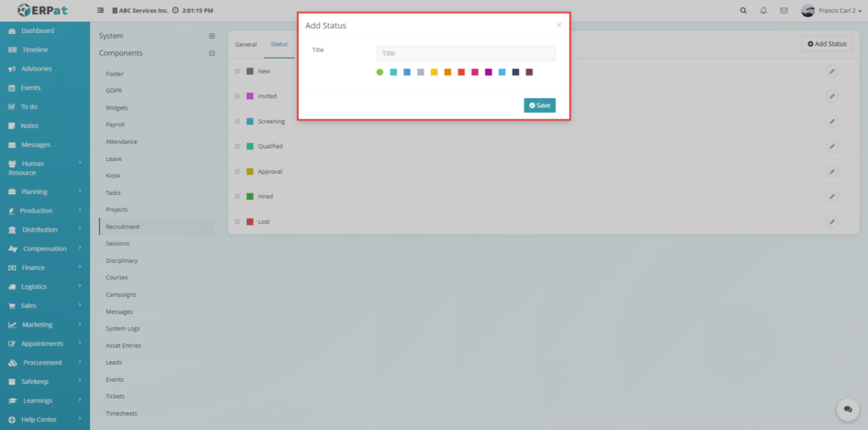Viewport: 868px width, 430px height.
Task: Switch to the General tab
Action: pyautogui.click(x=246, y=44)
